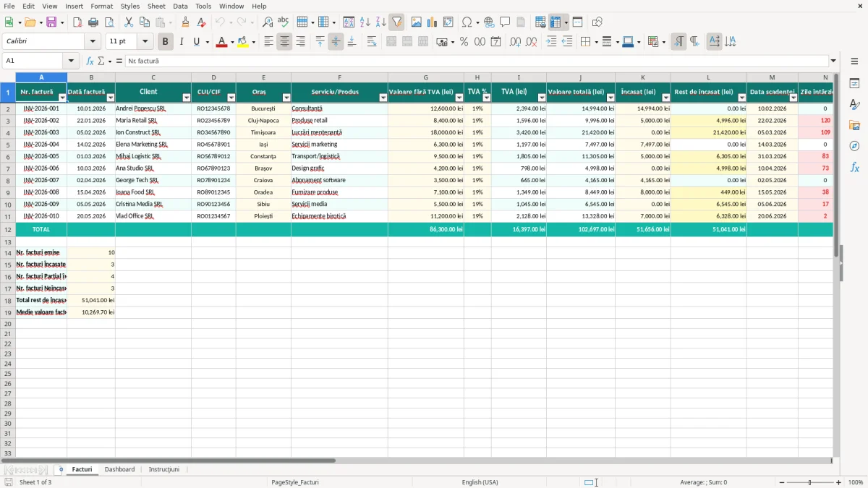This screenshot has height=488, width=868.
Task: Format cell as percent
Action: 464,42
